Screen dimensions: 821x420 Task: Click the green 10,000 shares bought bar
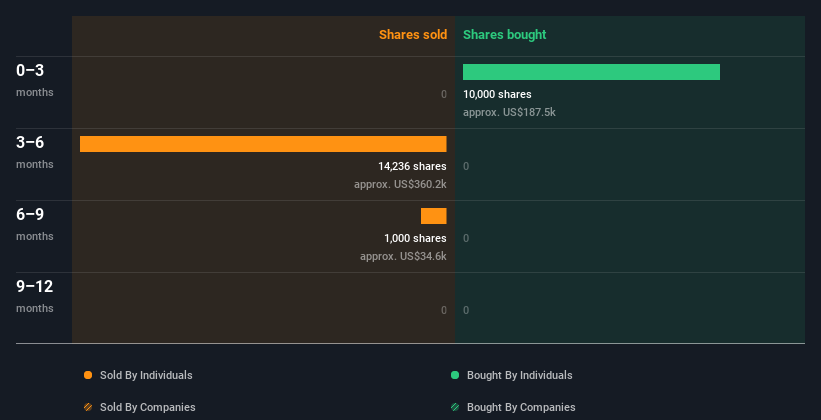pyautogui.click(x=591, y=72)
